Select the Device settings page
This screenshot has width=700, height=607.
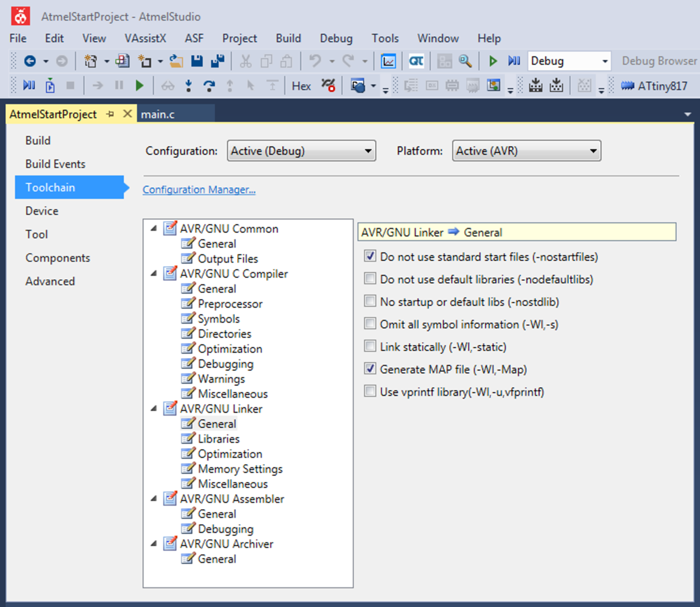(42, 211)
